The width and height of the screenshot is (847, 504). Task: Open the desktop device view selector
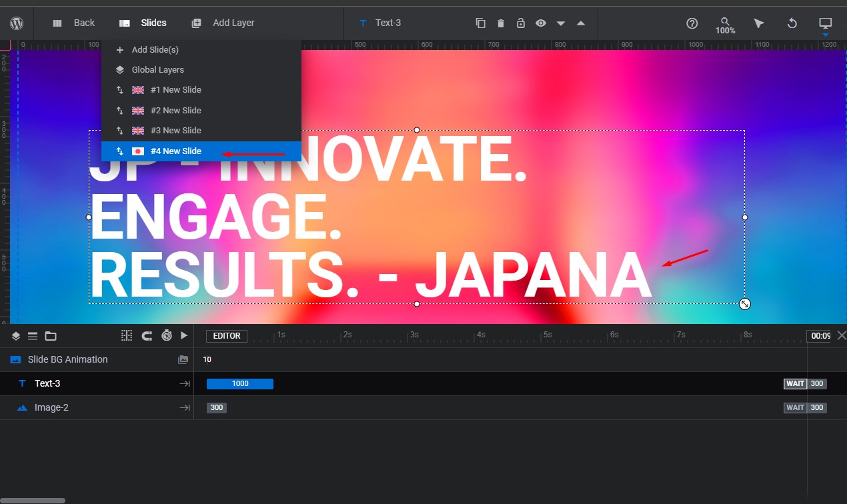coord(826,25)
